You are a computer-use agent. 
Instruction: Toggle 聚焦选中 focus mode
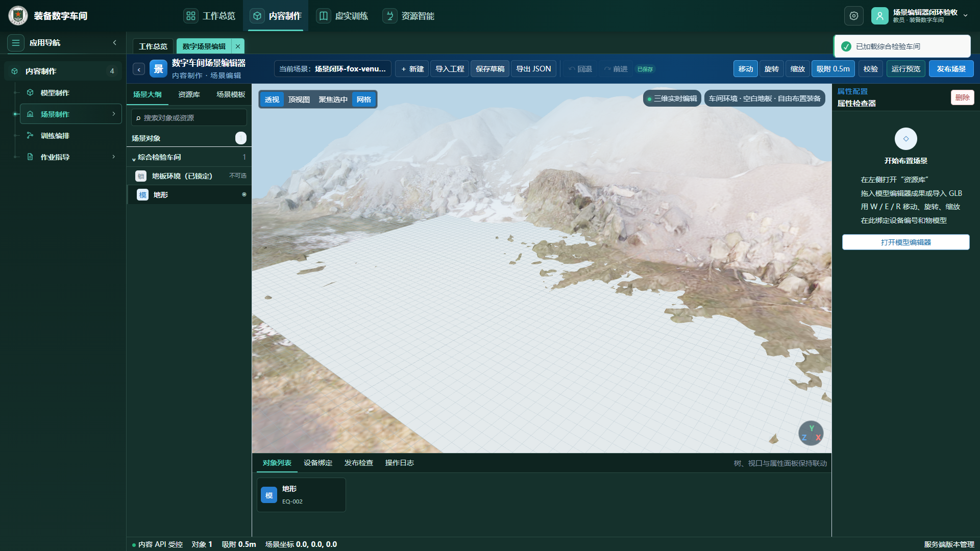click(x=333, y=99)
